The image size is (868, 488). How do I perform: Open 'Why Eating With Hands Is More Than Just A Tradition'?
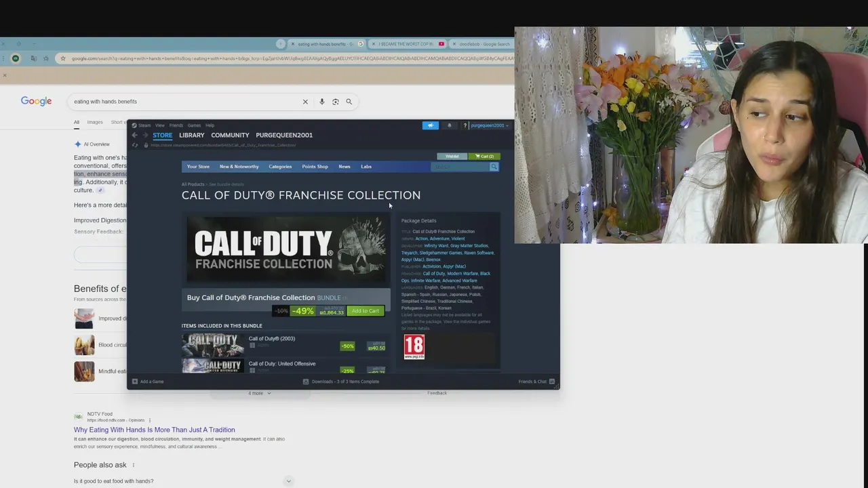[x=155, y=430]
